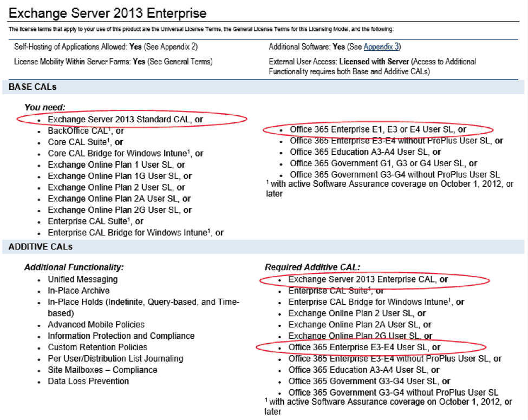Click 'Enterprise CAL Bridge for Windows Intune' in Base CALs
Image resolution: width=528 pixels, height=420 pixels.
point(135,233)
